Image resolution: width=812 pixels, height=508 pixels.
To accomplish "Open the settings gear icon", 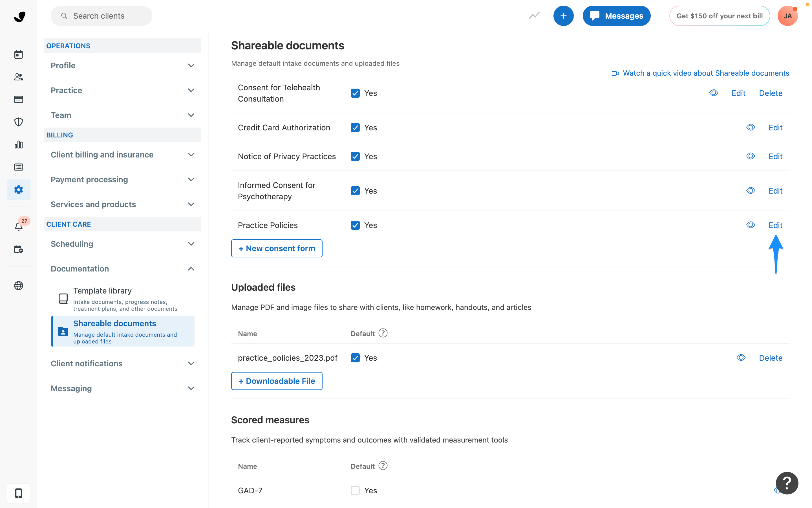I will 18,189.
